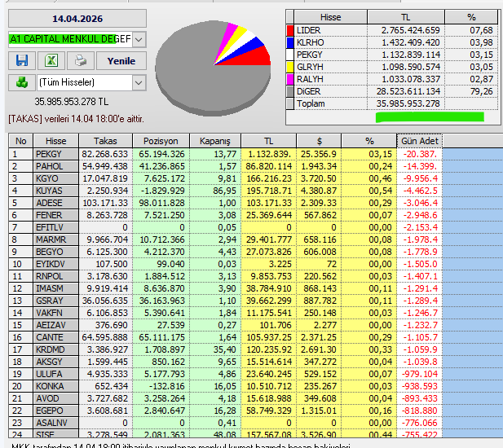Click the Toplam row value 35.985.953.278

[408, 103]
